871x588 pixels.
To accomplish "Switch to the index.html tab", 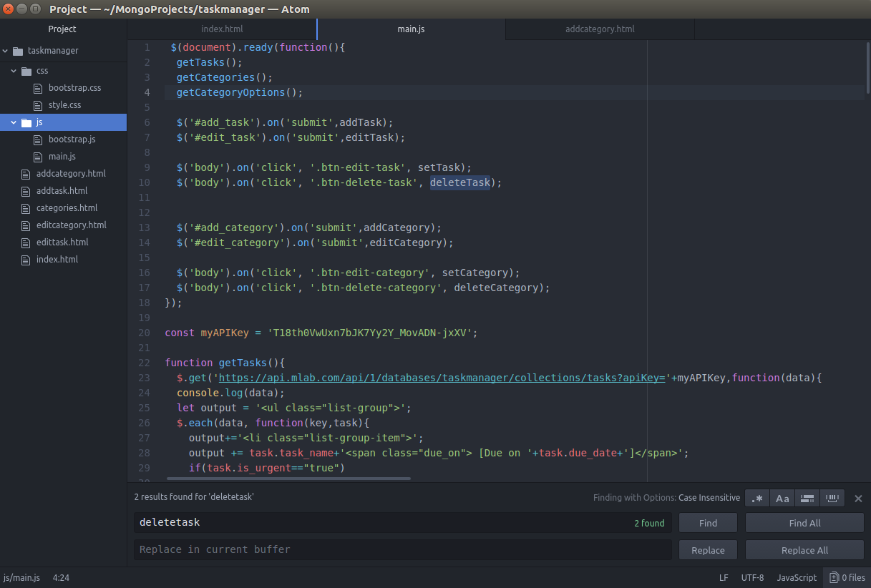I will pos(222,29).
